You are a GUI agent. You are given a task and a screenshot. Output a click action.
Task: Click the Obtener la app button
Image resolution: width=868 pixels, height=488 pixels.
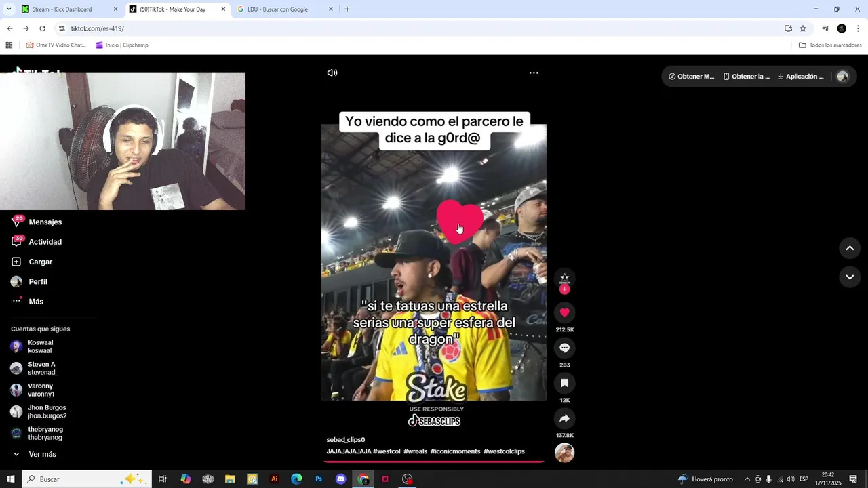pyautogui.click(x=747, y=77)
